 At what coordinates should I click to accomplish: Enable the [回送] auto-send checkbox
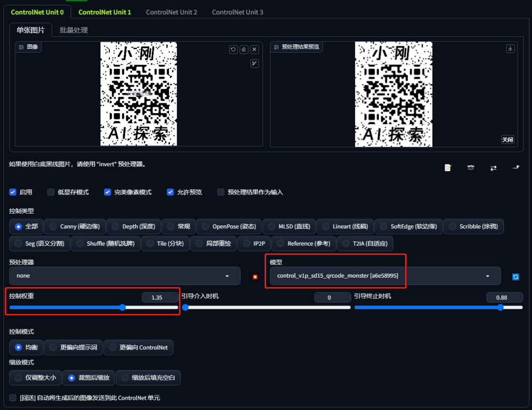click(13, 398)
